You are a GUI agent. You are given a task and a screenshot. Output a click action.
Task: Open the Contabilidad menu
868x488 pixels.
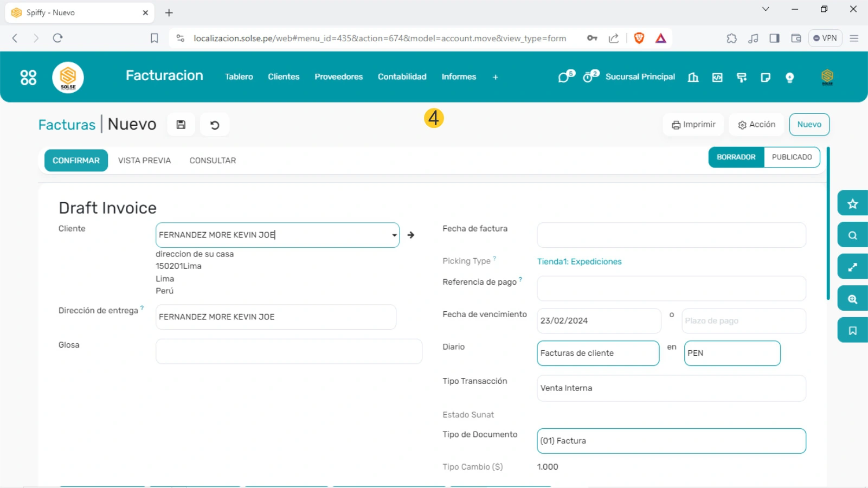tap(402, 77)
